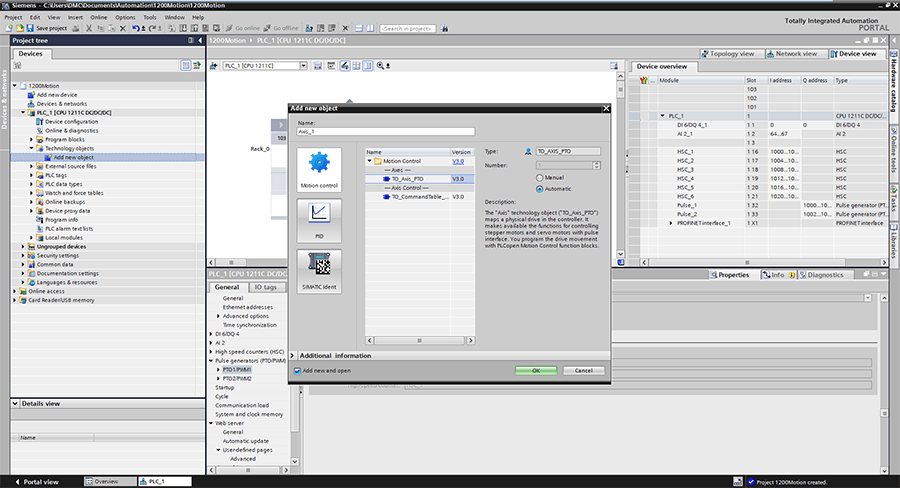This screenshot has height=488, width=900.
Task: Click the Show network view icon left of PLC dropdown
Action: (214, 65)
